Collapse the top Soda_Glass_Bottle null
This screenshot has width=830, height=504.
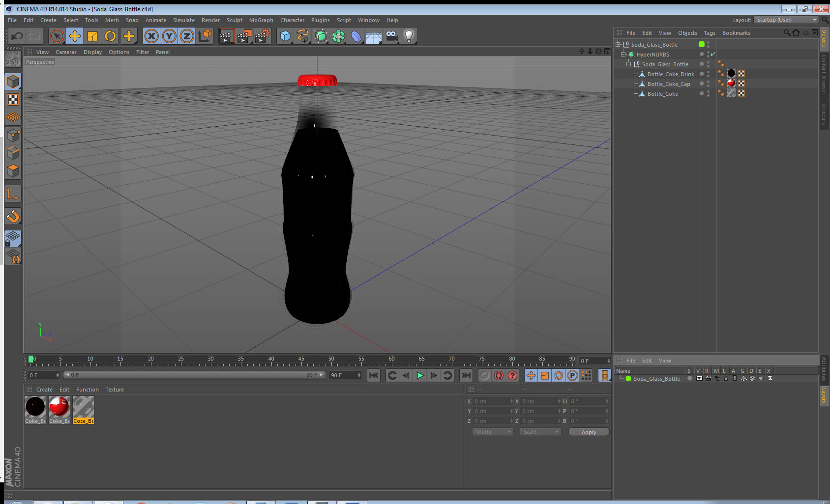(618, 44)
